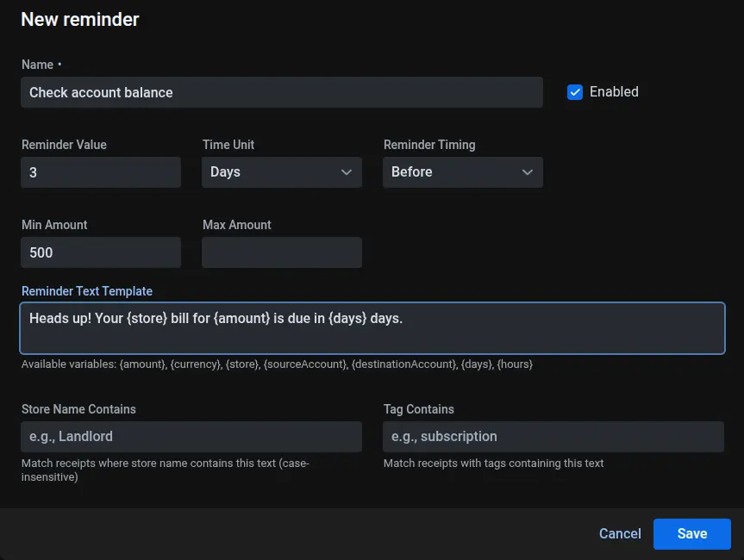744x560 pixels.
Task: Click the New reminder dialog title
Action: (80, 19)
